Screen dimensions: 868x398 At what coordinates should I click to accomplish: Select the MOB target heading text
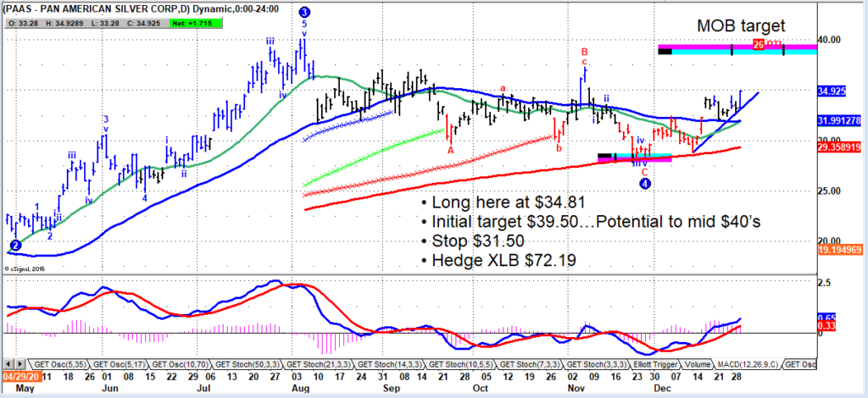click(741, 25)
